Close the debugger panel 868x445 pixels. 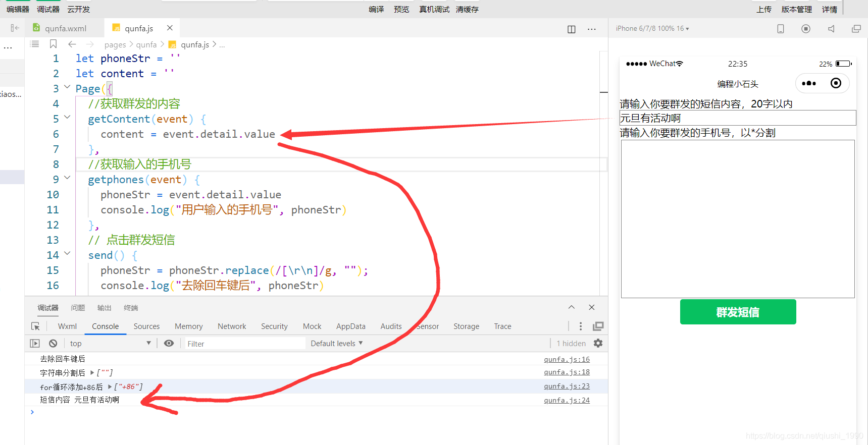pos(592,307)
